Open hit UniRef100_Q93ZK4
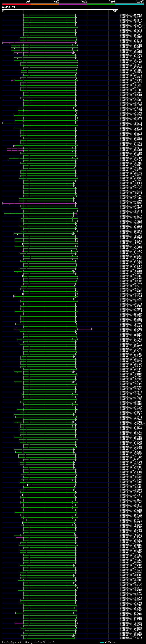 click(x=131, y=72)
